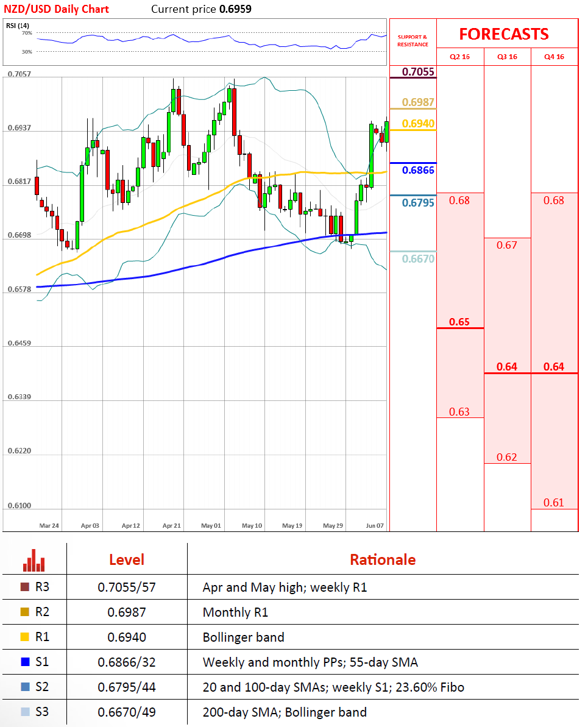
Task: Click the 0.7055/57 level cell
Action: [127, 587]
